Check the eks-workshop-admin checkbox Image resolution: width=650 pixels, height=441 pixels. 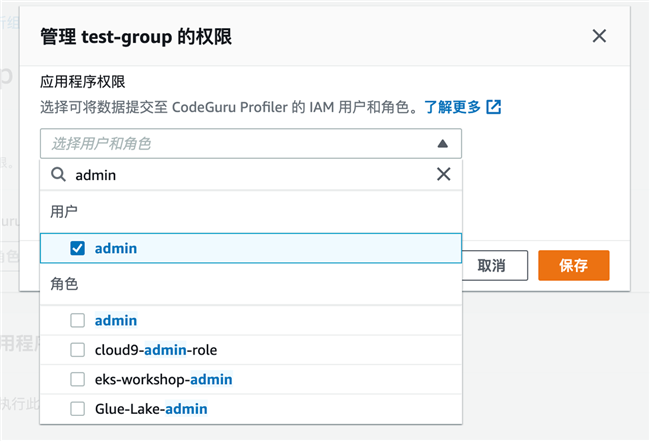(78, 379)
